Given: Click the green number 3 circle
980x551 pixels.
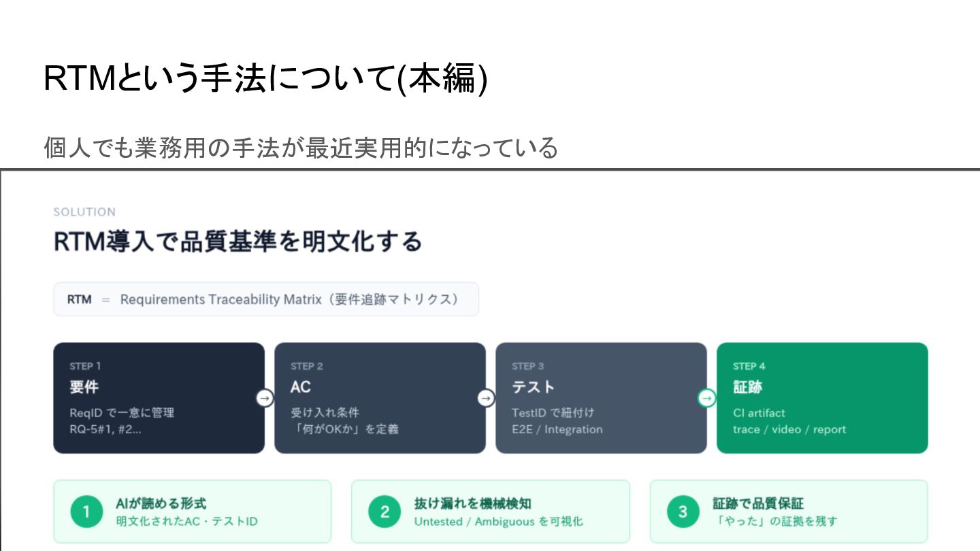Looking at the screenshot, I should [x=683, y=512].
